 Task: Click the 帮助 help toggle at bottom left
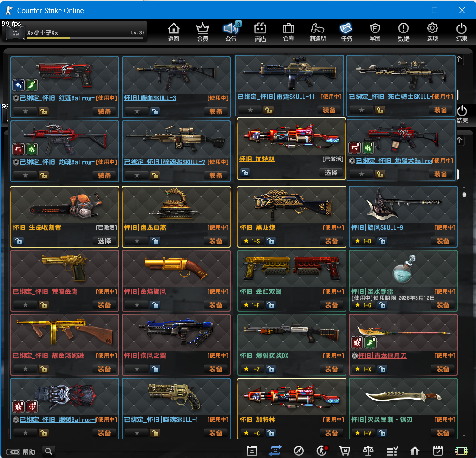20,452
